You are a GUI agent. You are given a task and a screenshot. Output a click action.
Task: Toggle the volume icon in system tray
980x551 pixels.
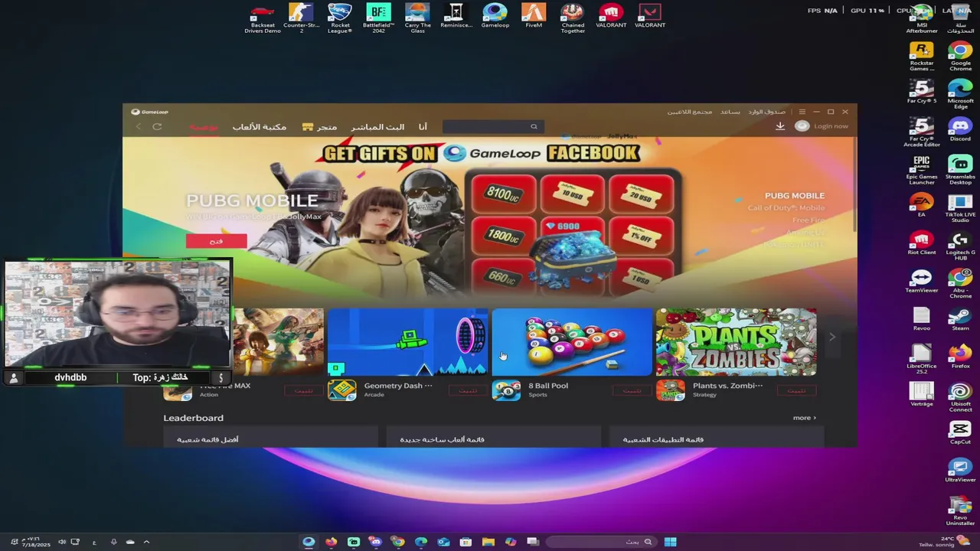click(x=62, y=542)
